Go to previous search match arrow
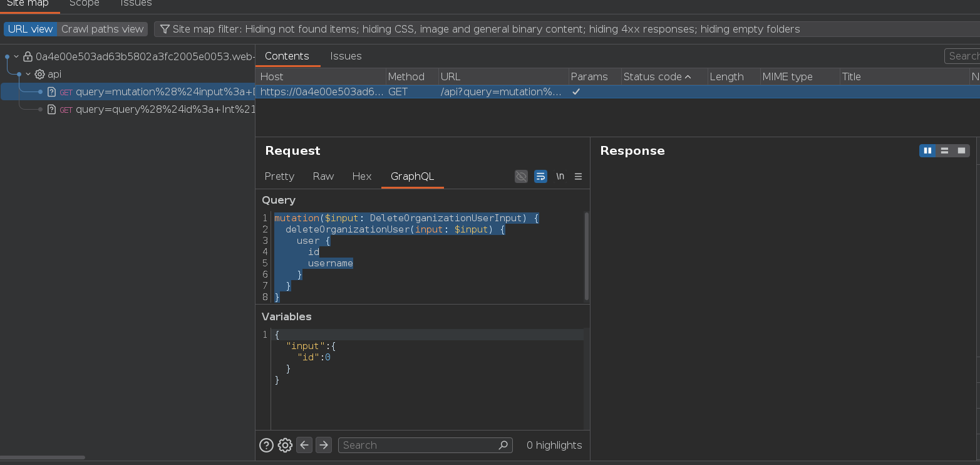The height and width of the screenshot is (465, 980). 304,445
